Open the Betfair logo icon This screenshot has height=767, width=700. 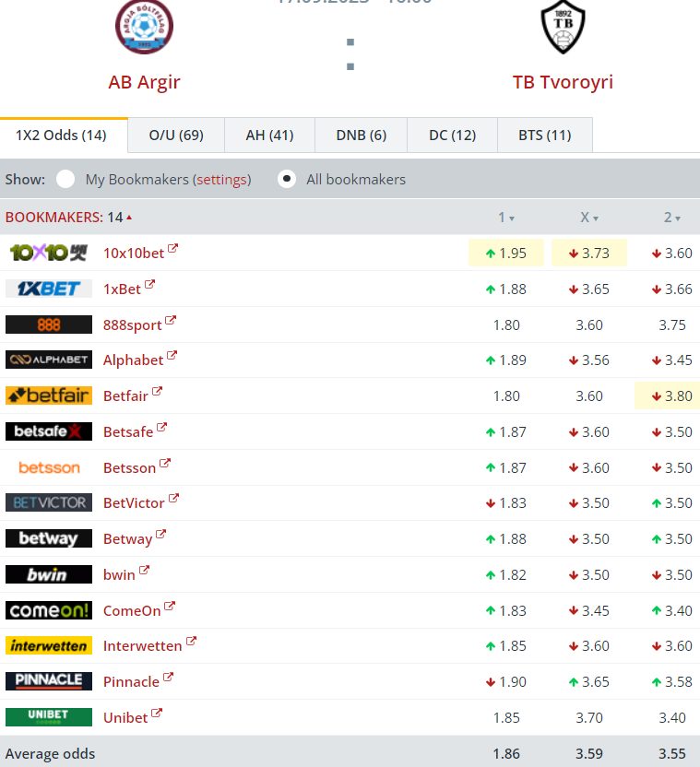click(48, 395)
